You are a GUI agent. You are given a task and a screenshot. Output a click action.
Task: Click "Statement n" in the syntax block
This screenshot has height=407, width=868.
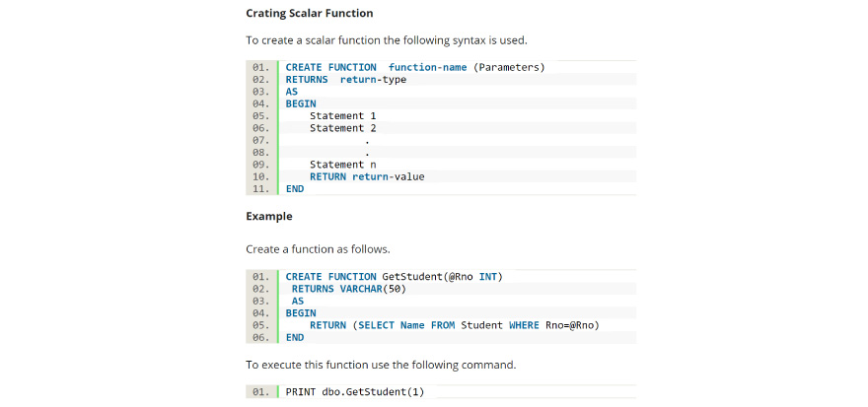[x=335, y=165]
